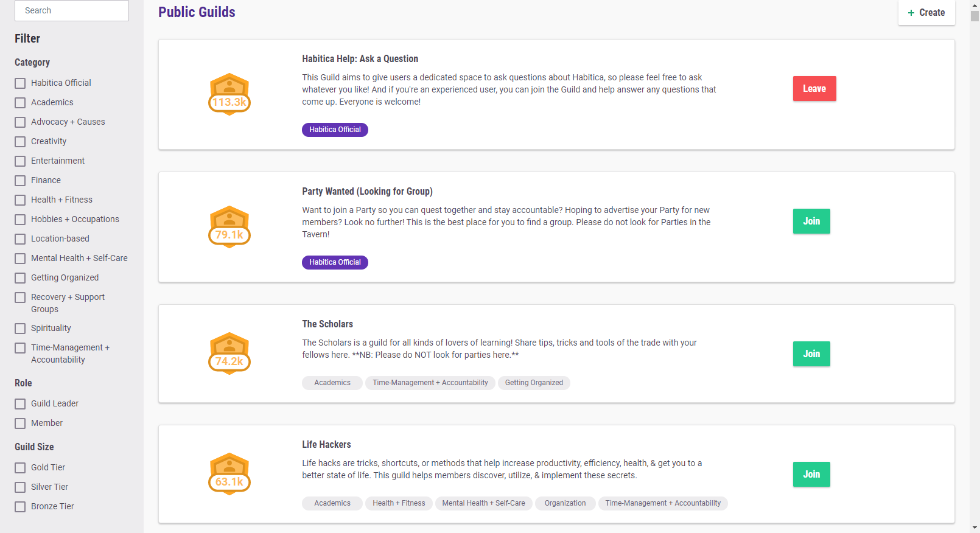Open Habitica Help: Ask a Question
980x533 pixels.
[x=360, y=59]
